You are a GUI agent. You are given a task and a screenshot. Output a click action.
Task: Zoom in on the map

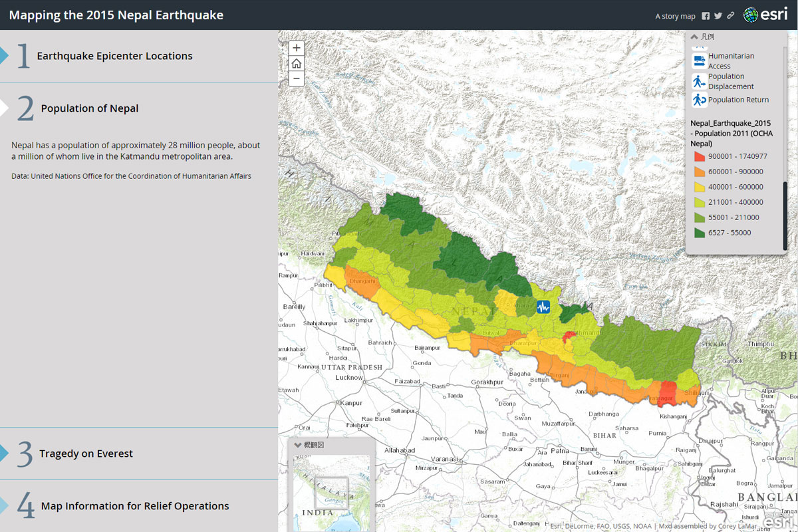pyautogui.click(x=297, y=48)
